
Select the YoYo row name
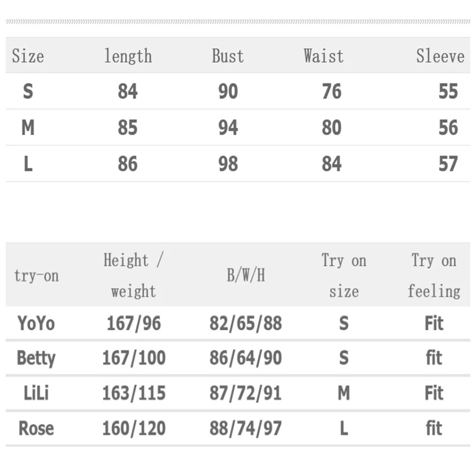tap(36, 324)
